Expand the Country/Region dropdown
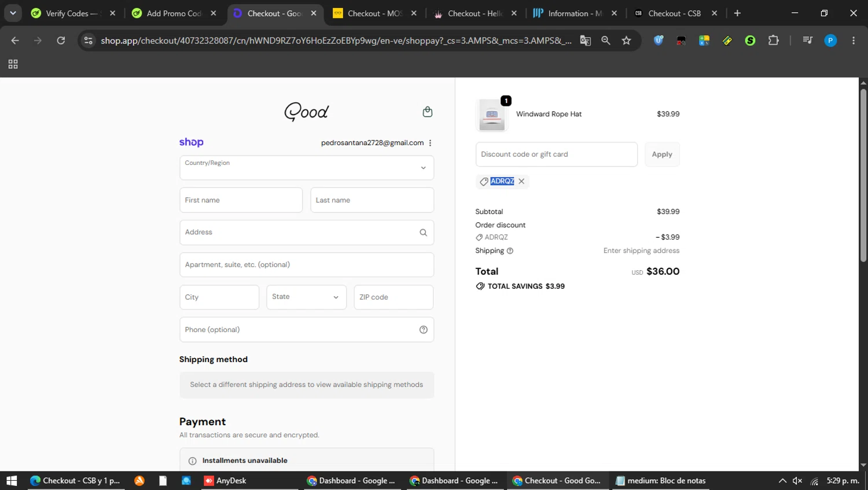Viewport: 868px width, 490px height. click(307, 168)
